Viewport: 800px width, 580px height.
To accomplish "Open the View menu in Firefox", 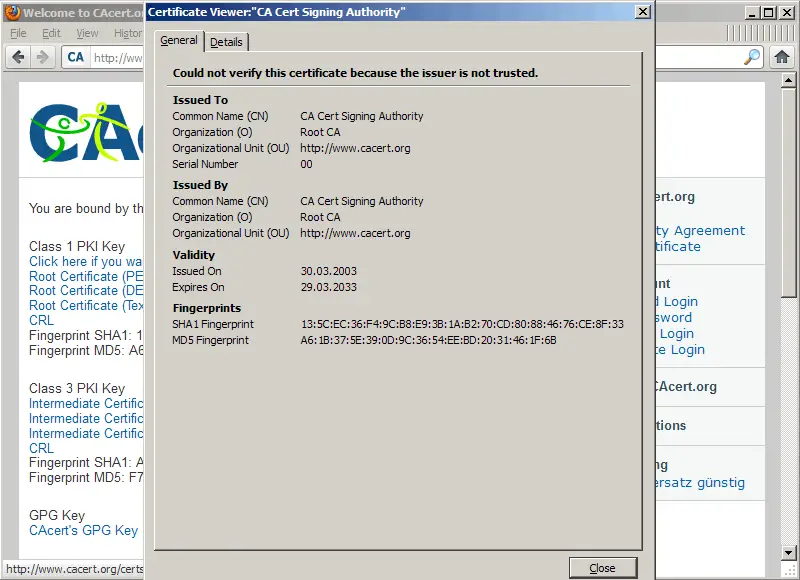I will 87,33.
